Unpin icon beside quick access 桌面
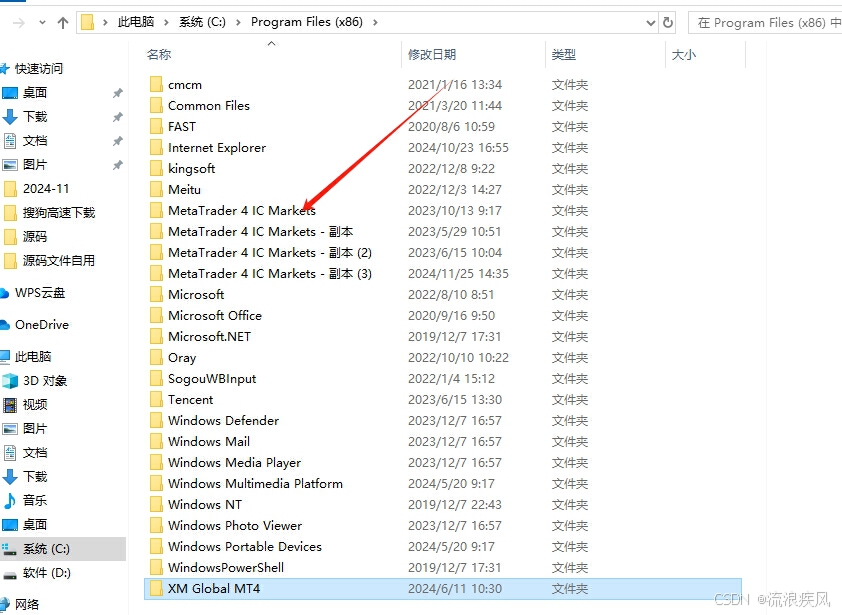Viewport: 842px width, 615px height. (118, 93)
